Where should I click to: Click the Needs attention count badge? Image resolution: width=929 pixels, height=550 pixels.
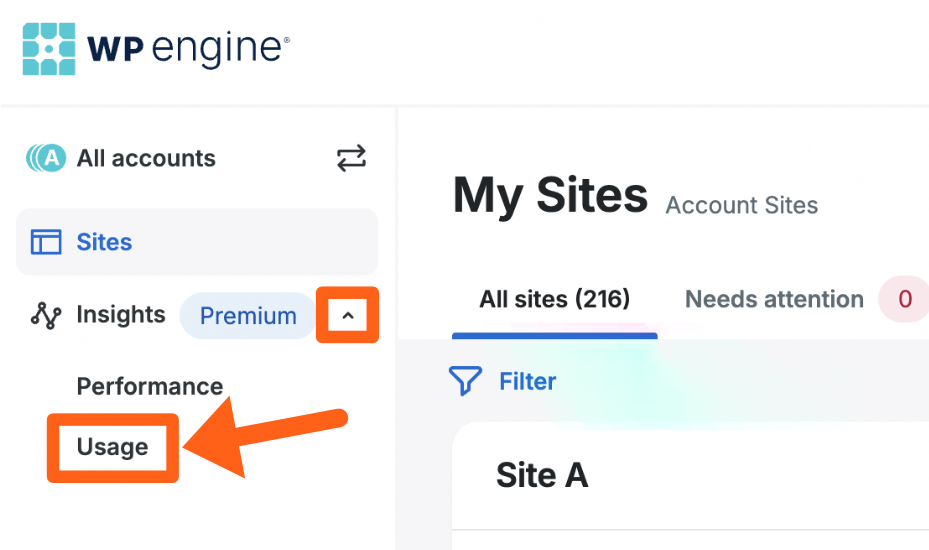point(905,299)
